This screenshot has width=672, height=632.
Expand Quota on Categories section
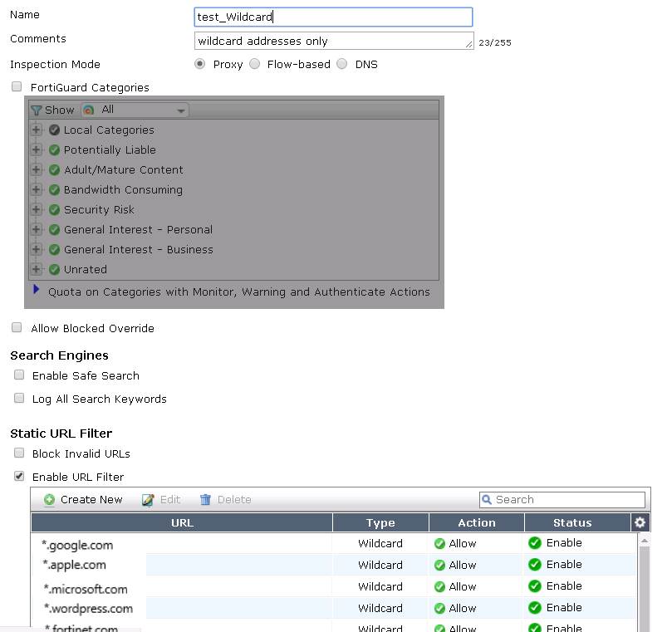pos(36,290)
